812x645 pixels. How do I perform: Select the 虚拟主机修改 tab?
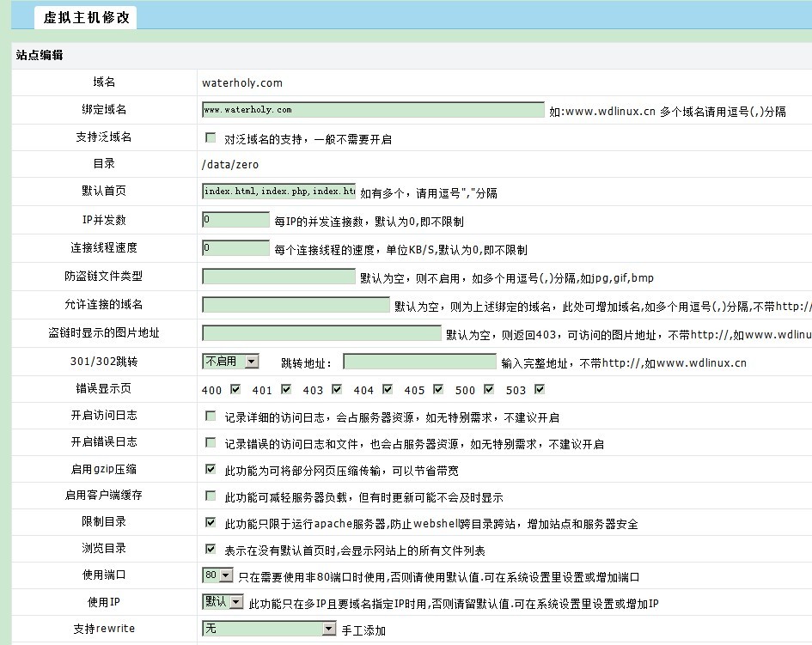tap(86, 16)
